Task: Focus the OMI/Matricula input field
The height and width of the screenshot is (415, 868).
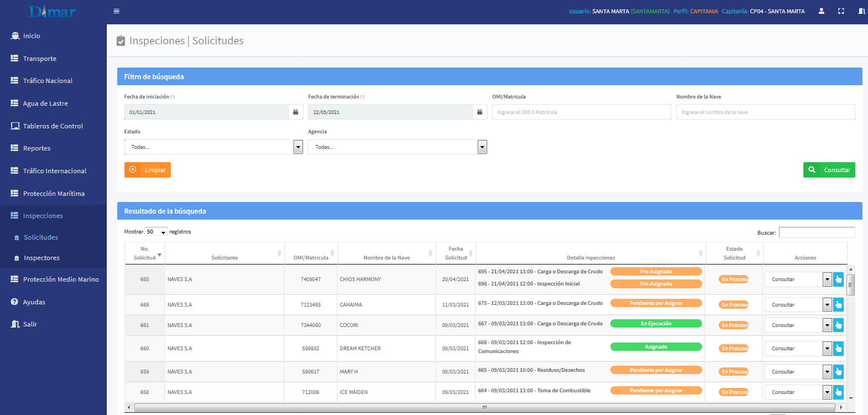Action: pyautogui.click(x=581, y=112)
